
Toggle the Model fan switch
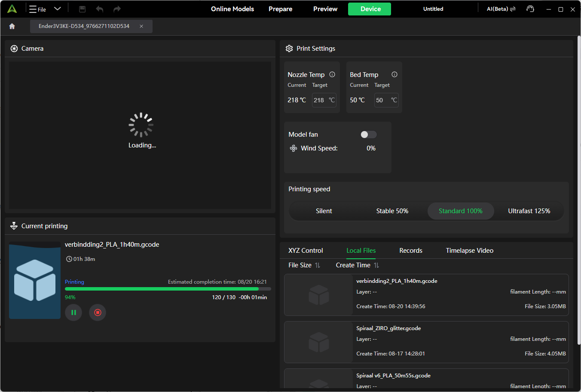[369, 135]
